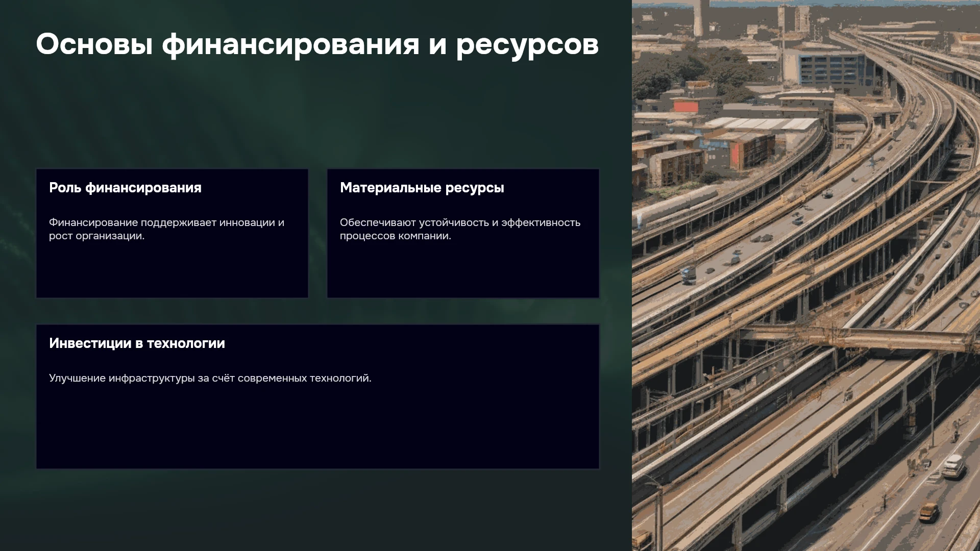980x551 pixels.
Task: Click the empty area of the 'Роль финансирования' card
Action: tap(172, 270)
